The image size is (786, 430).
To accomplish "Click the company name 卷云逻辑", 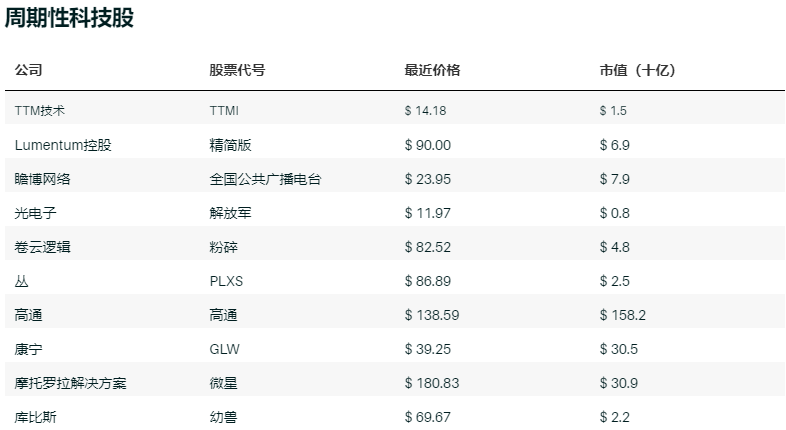I will point(43,248).
